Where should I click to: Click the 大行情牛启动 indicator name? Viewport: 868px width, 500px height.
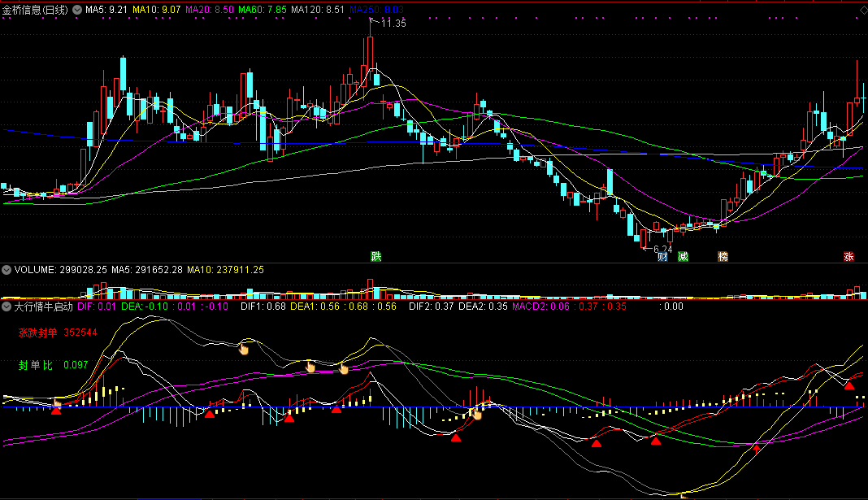coord(43,307)
